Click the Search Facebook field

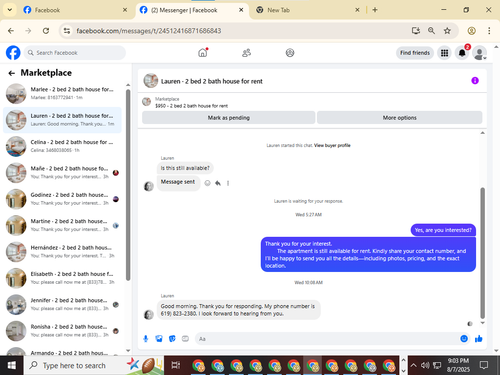(75, 53)
